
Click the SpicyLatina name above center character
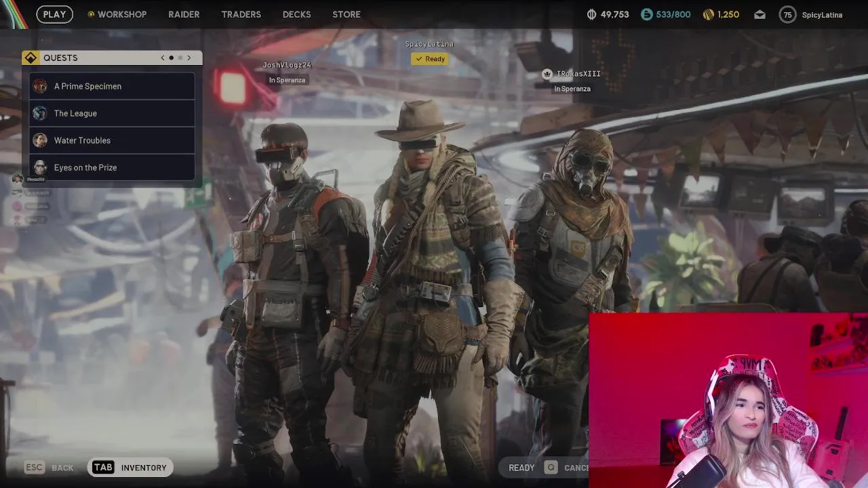(x=429, y=44)
